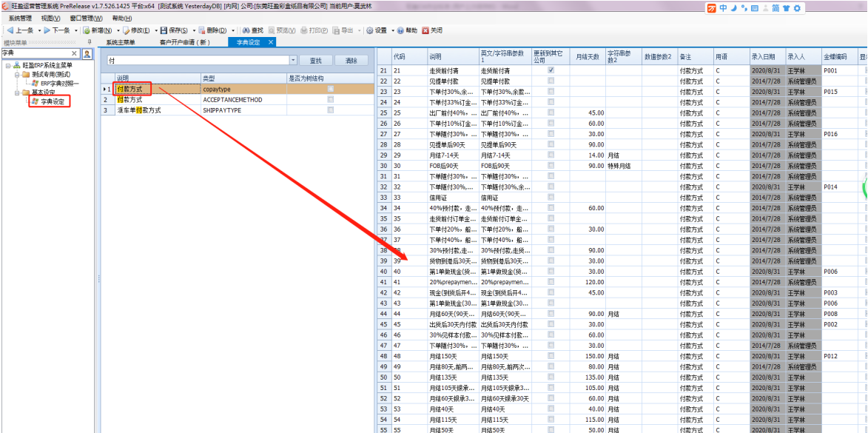Screen dimensions: 868x433
Task: Open dropdown arrow next to 新增(N)
Action: pyautogui.click(x=118, y=30)
